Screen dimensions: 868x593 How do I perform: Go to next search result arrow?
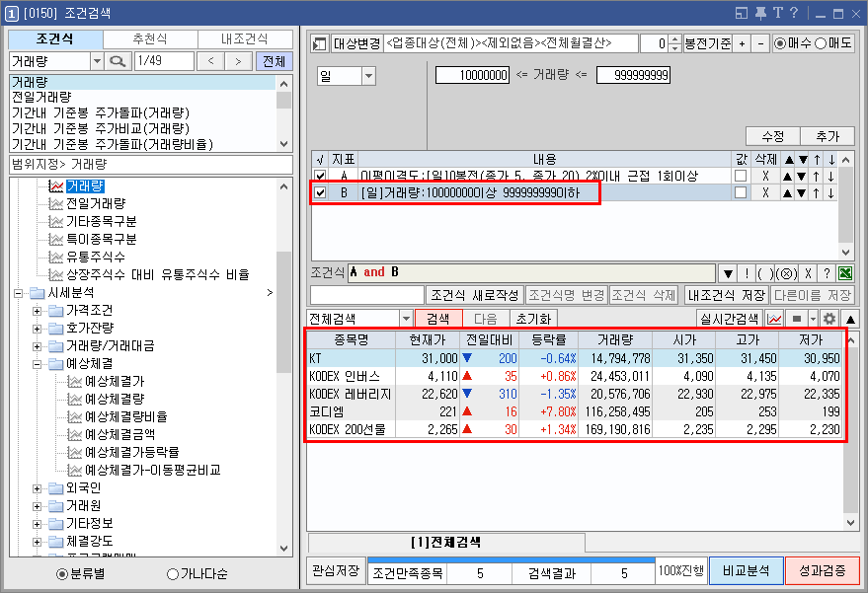(238, 61)
